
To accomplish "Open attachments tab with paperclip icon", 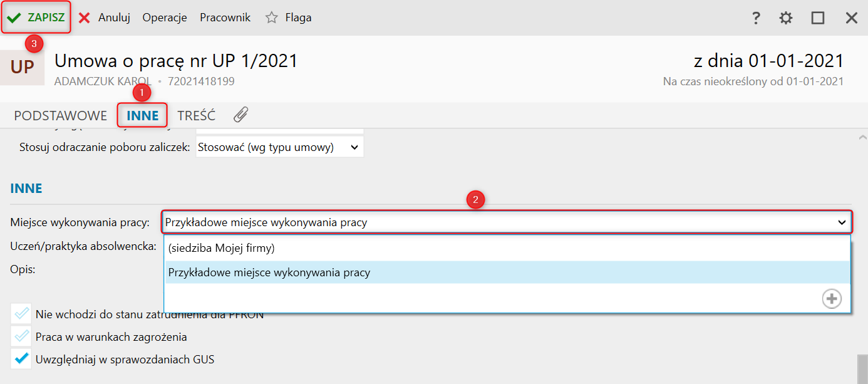I will (240, 115).
